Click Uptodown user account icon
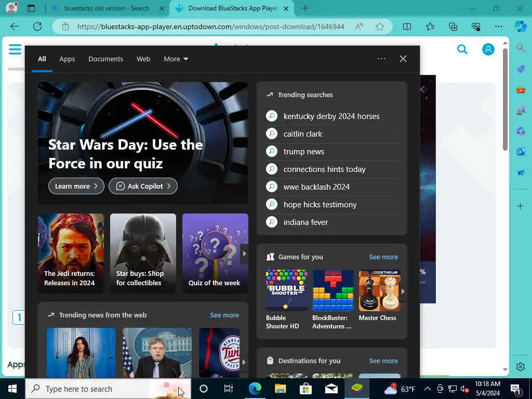The width and height of the screenshot is (532, 399). click(x=488, y=49)
